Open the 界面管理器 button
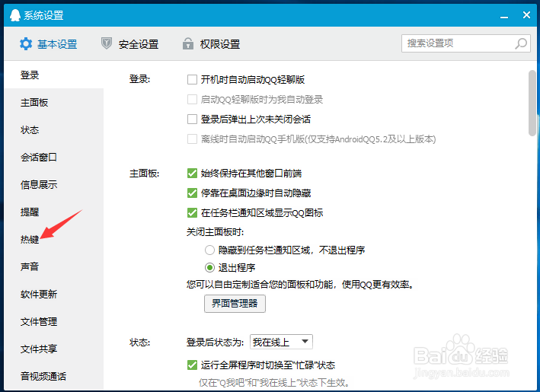Viewport: 540px width, 392px height. click(235, 304)
